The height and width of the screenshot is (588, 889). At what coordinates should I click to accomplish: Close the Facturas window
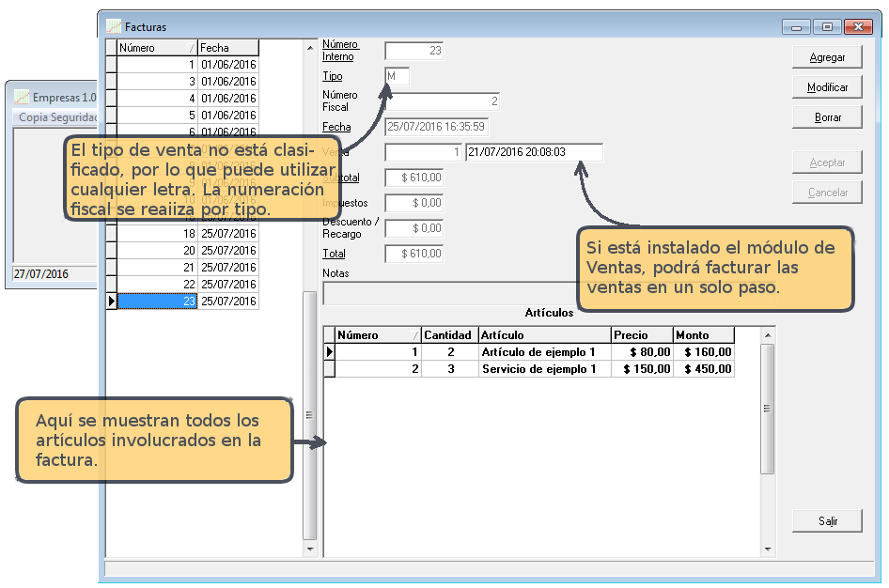858,26
